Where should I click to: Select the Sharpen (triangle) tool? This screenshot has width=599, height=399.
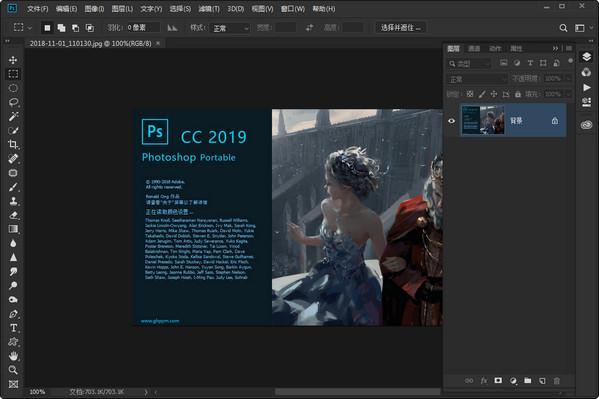13,257
